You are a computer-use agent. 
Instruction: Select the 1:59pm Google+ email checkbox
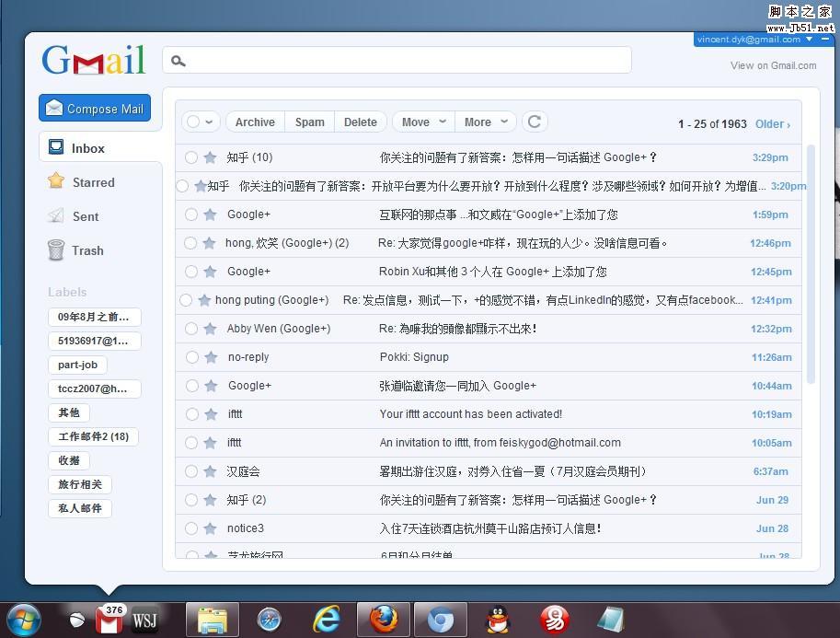coord(191,215)
